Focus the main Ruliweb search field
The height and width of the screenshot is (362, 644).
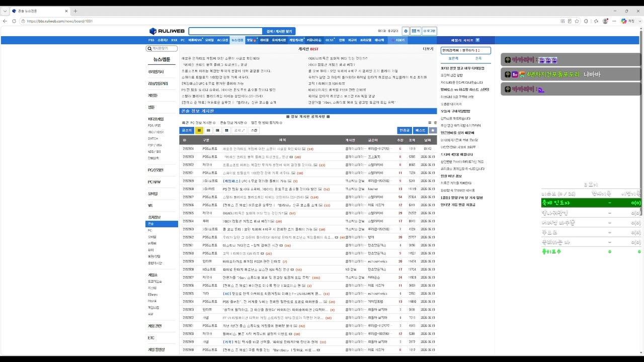(x=226, y=31)
